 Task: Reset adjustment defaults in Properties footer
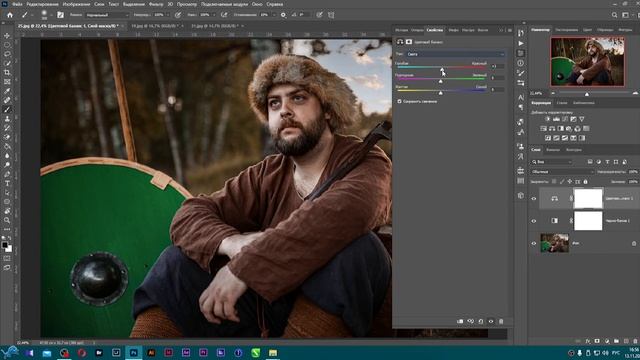click(481, 321)
